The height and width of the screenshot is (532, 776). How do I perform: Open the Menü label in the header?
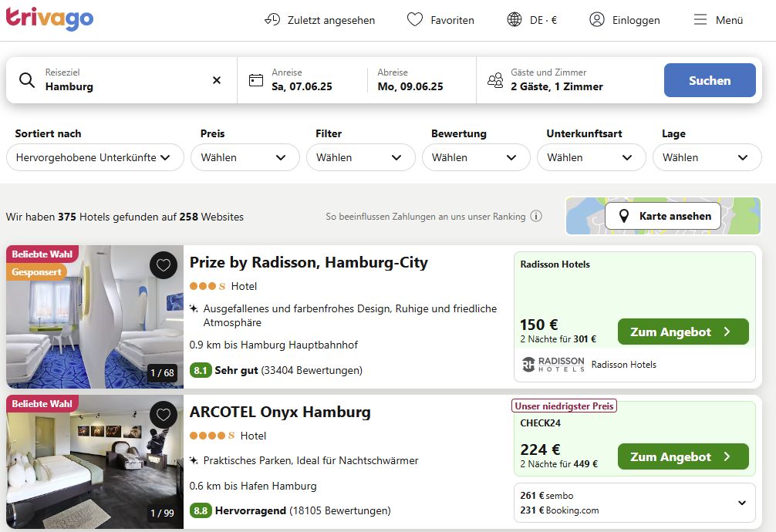pos(730,20)
